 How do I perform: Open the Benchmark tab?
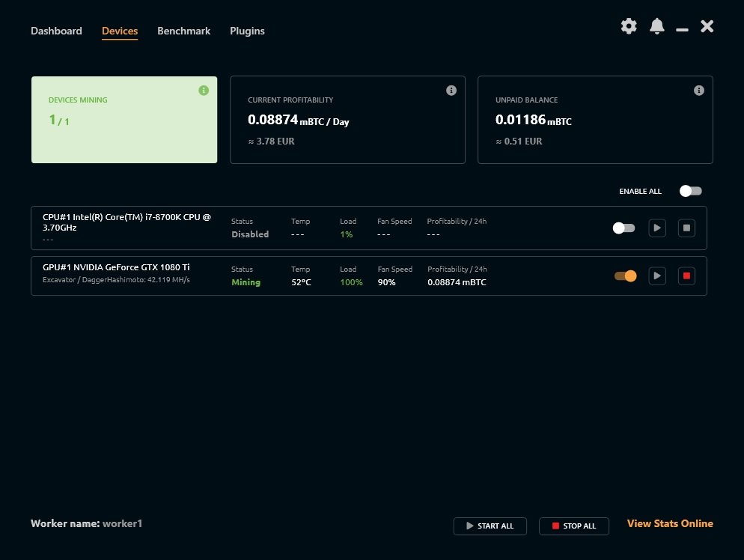(183, 31)
